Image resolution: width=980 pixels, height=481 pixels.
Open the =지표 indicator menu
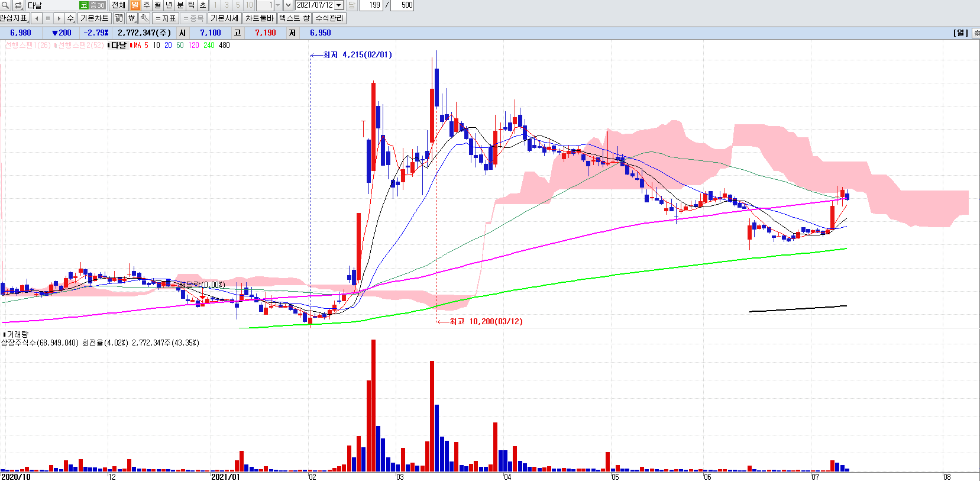[x=166, y=18]
